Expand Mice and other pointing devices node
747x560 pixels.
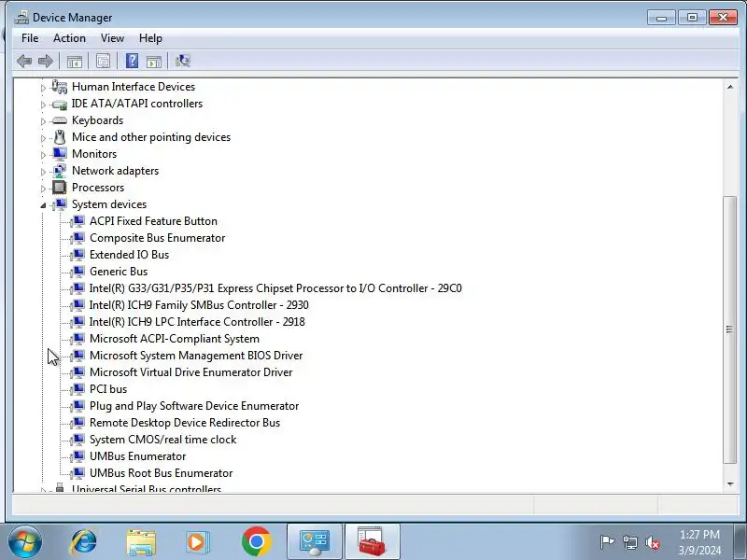[x=43, y=138]
